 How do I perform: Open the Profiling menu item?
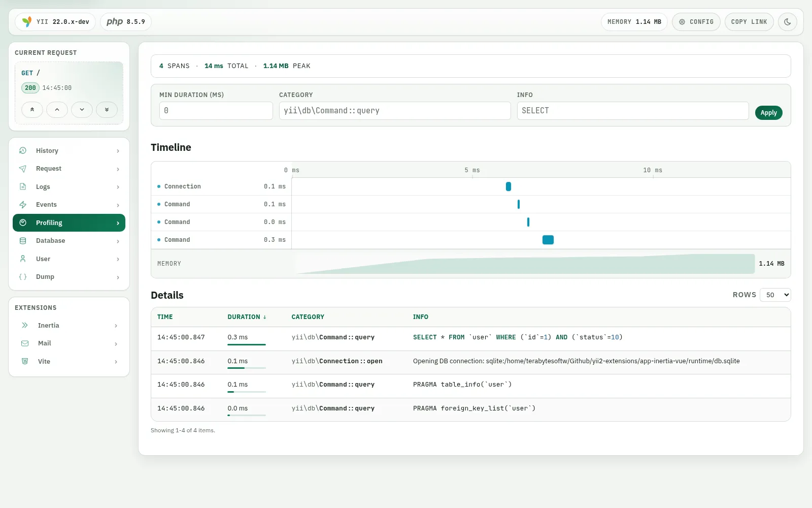pos(69,223)
